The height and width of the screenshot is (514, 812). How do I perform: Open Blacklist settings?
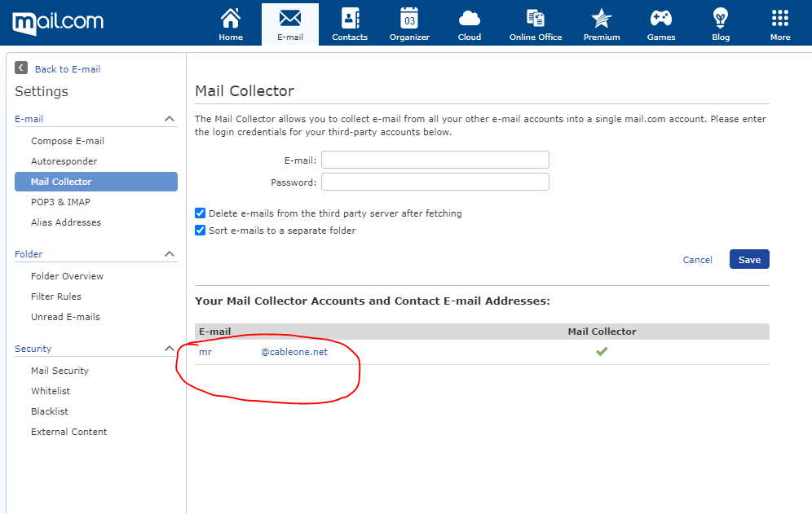pyautogui.click(x=49, y=411)
